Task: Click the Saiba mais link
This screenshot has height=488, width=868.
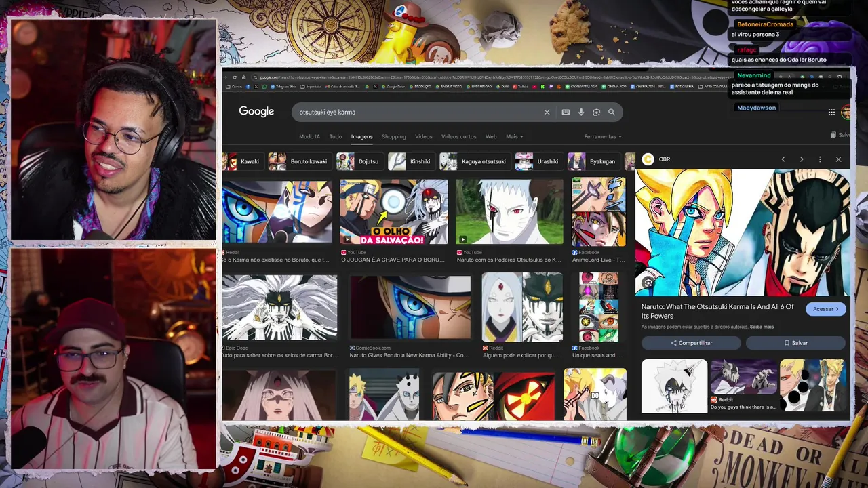Action: (762, 327)
